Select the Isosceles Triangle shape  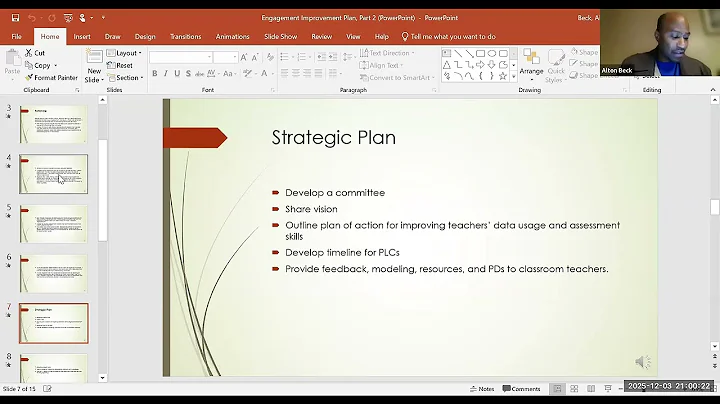[447, 65]
